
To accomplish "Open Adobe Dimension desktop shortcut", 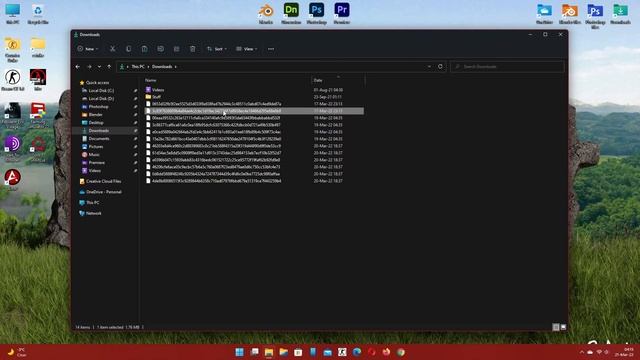I will [x=291, y=13].
